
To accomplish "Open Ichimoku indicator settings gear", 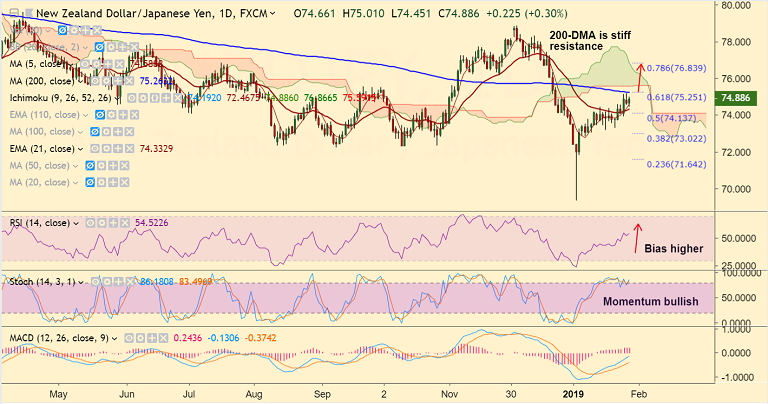I will click(143, 98).
